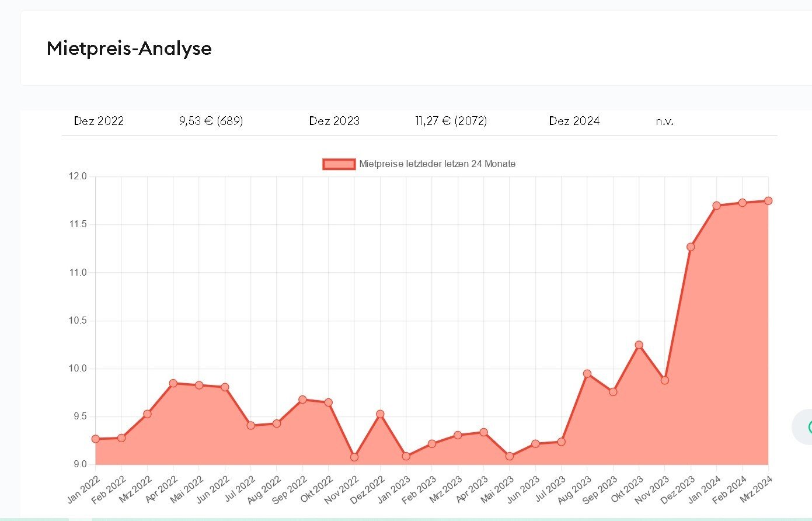Click the Jan 2024 data point
The image size is (812, 521).
coord(717,206)
